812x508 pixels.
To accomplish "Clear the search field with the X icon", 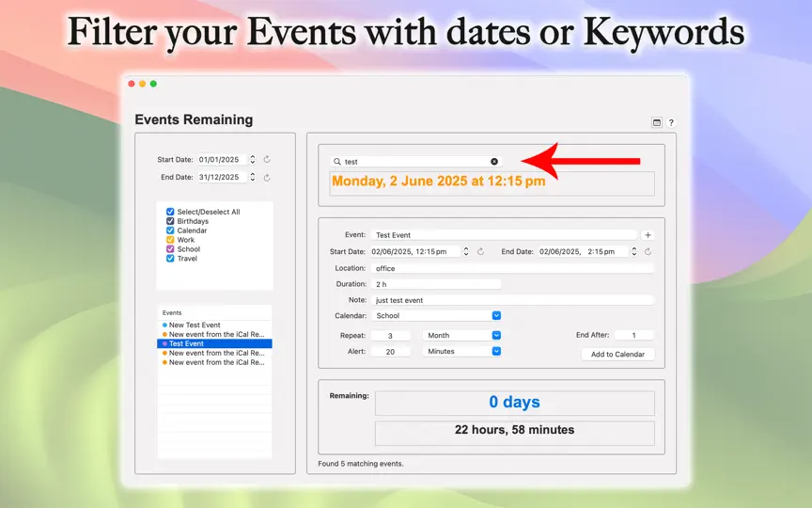I will [x=494, y=162].
